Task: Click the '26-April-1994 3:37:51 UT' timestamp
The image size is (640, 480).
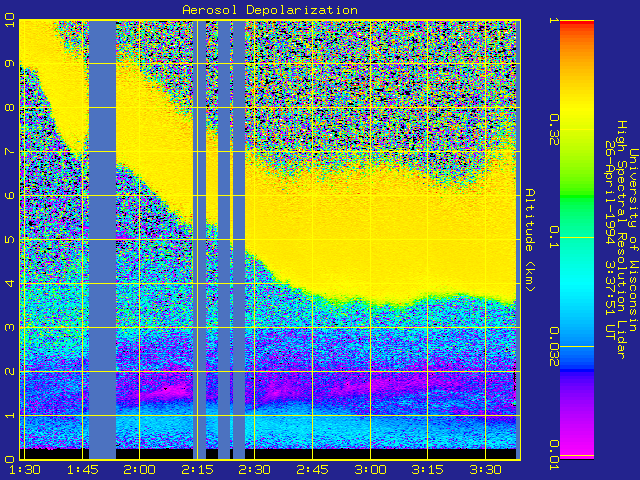Action: (x=610, y=240)
